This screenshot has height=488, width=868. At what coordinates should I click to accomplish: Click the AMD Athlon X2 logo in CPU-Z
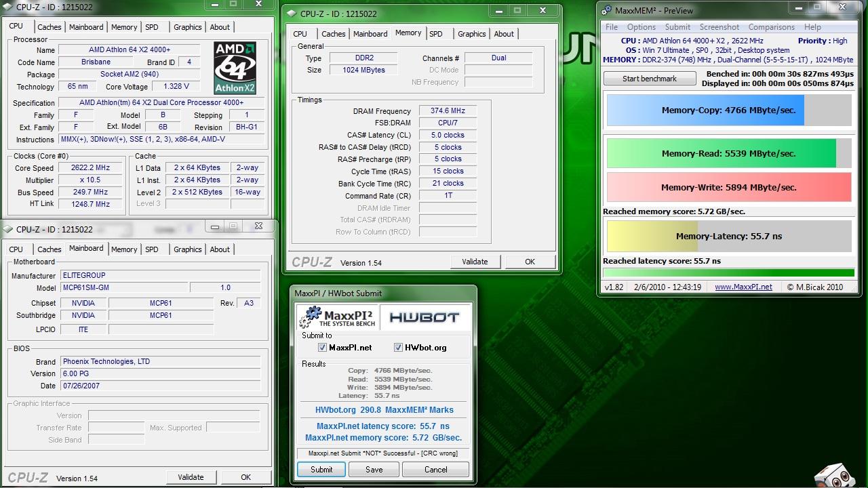[x=235, y=68]
